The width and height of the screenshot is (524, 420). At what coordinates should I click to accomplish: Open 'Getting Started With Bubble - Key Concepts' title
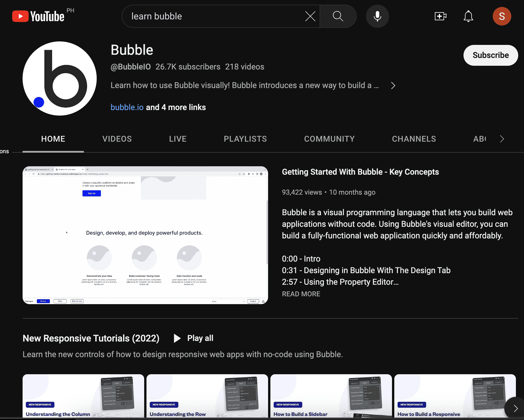tap(360, 172)
